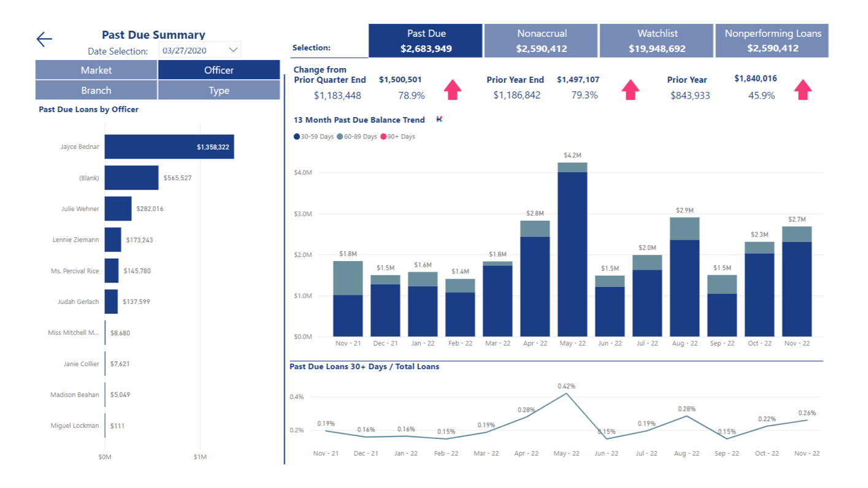The width and height of the screenshot is (868, 488).
Task: Click the $173,243 value label
Action: pos(139,240)
